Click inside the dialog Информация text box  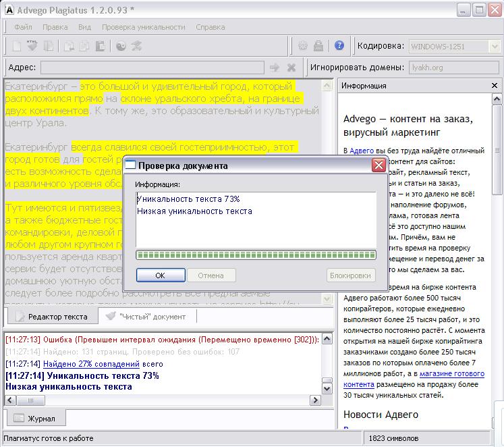256,220
